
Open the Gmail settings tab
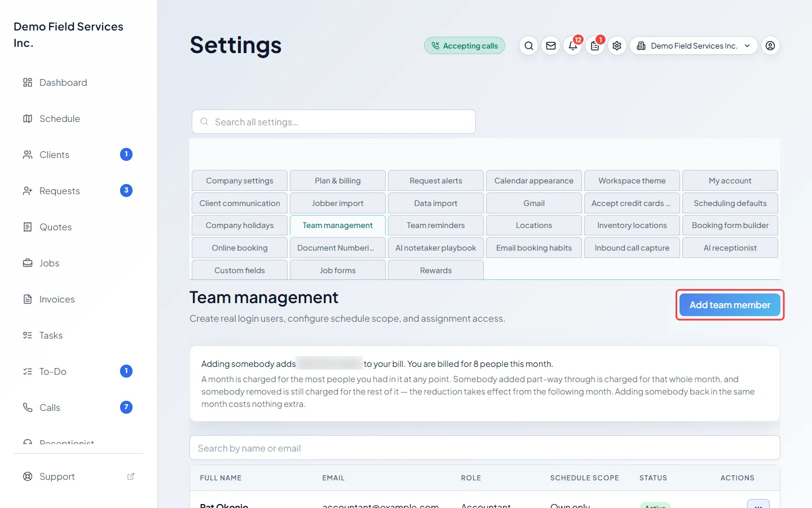534,203
